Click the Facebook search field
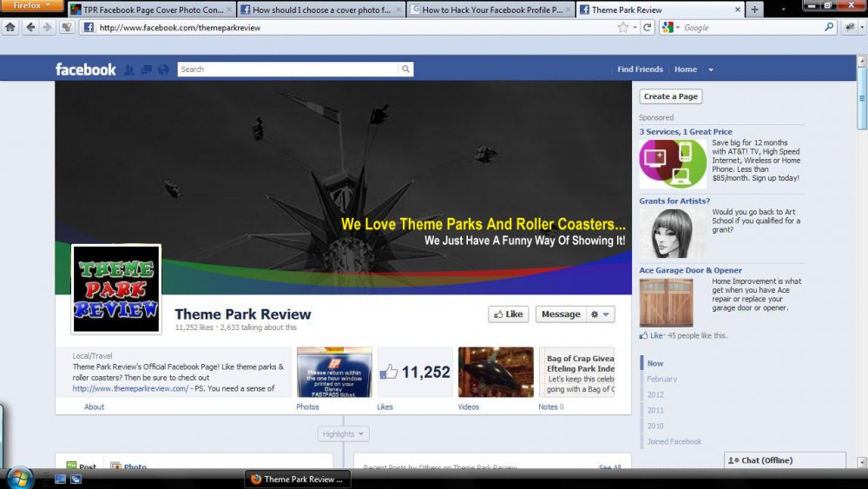 click(286, 69)
